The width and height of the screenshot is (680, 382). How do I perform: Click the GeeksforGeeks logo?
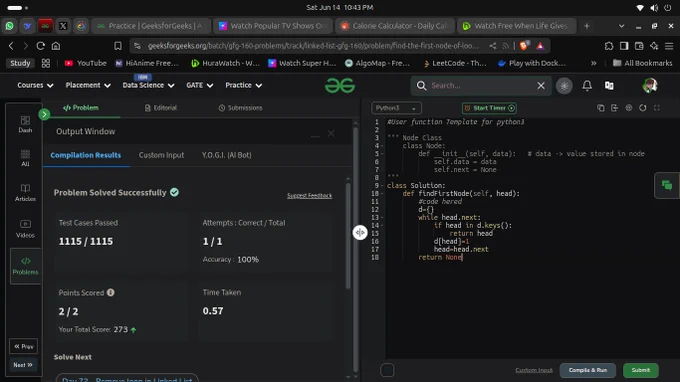[340, 85]
